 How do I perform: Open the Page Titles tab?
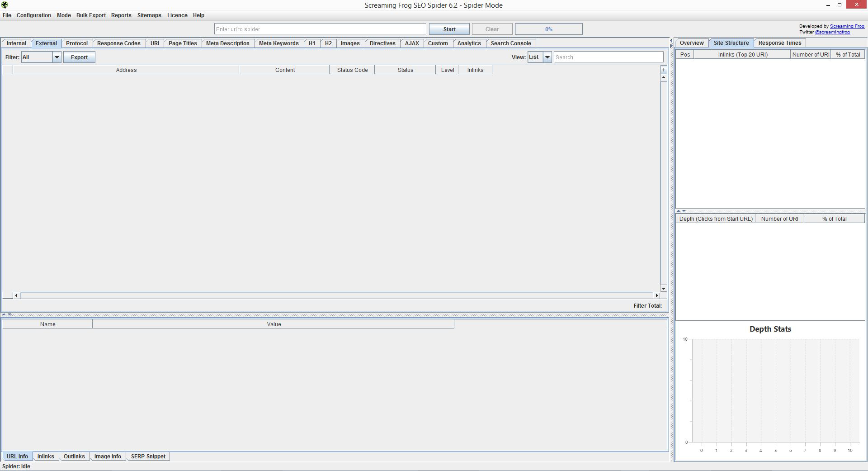(183, 43)
